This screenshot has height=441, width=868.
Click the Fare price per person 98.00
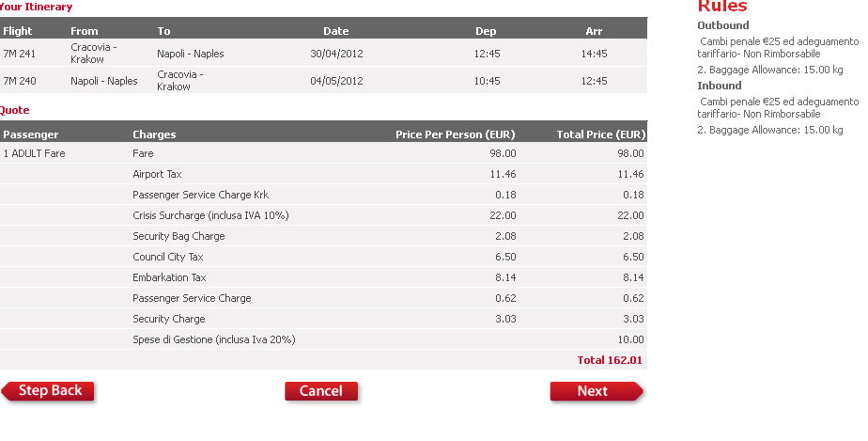click(503, 153)
